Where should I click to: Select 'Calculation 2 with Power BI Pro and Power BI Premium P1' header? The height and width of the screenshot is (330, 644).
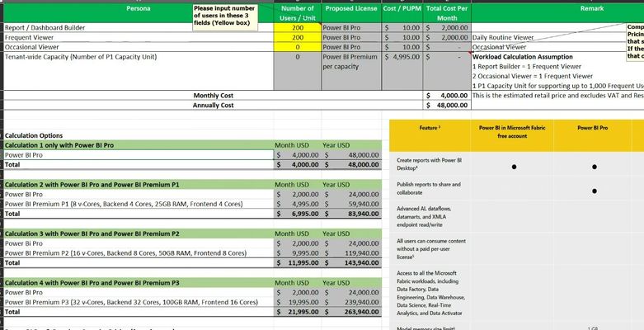pyautogui.click(x=139, y=185)
